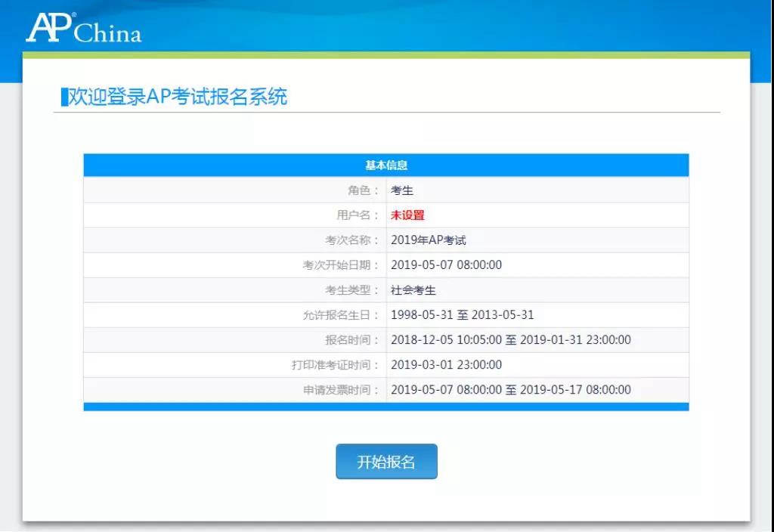The image size is (774, 532).
Task: Click the 2018-12-05 10:05:00 registration period value
Action: click(511, 340)
